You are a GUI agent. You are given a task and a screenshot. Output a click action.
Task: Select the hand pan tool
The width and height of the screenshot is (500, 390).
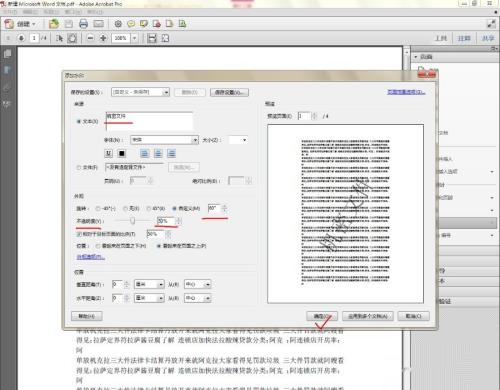point(72,38)
